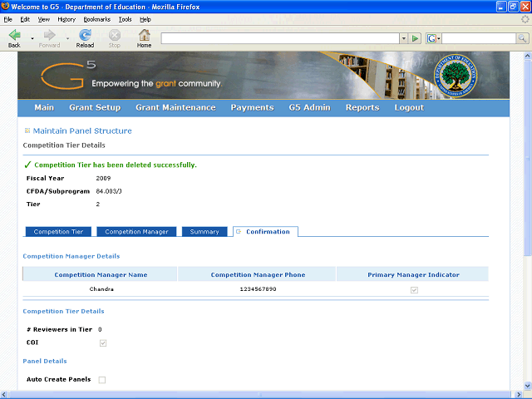This screenshot has height=399, width=532.
Task: Open the View menu
Action: pos(43,19)
